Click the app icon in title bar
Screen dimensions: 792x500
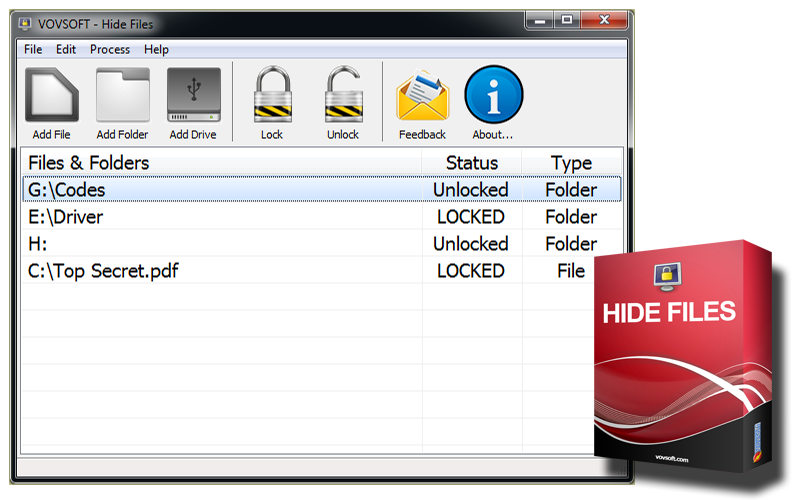click(x=25, y=24)
